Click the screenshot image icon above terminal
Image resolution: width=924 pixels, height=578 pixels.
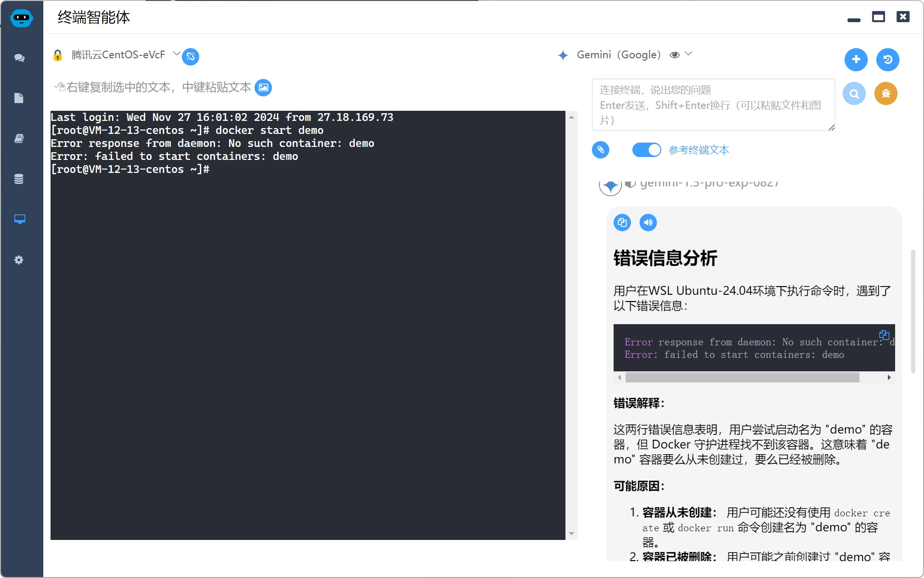click(263, 88)
